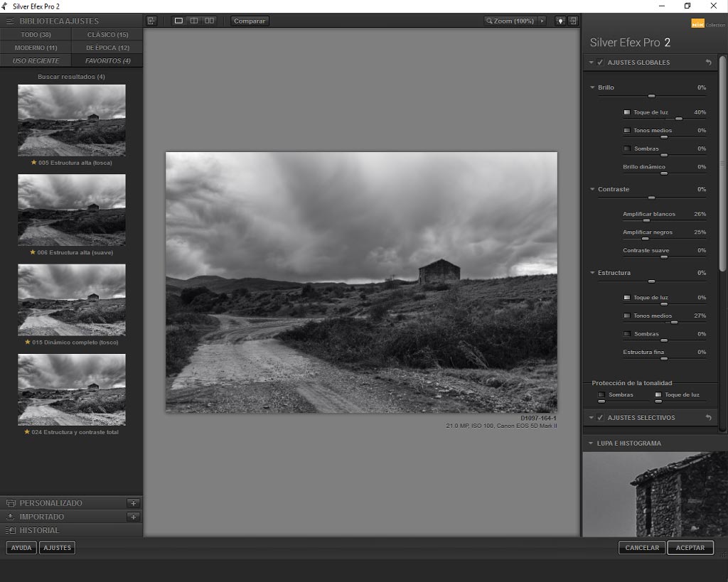Select split preview view icon
The height and width of the screenshot is (582, 728).
point(194,21)
